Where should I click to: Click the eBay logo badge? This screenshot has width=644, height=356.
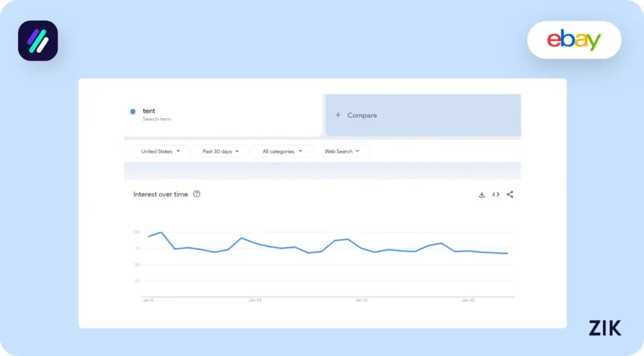574,40
